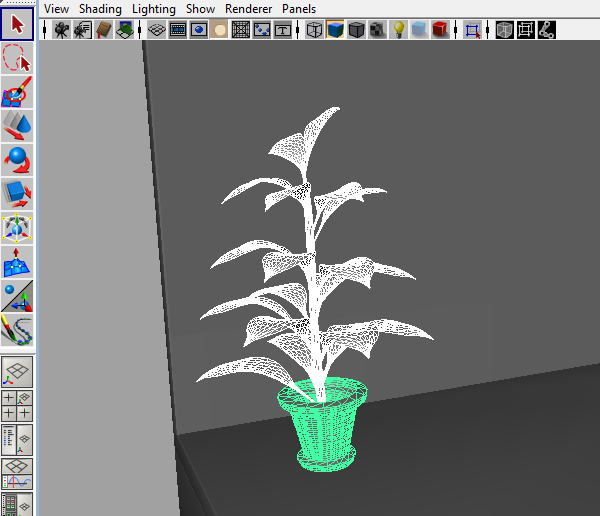Switch to four view layout
The image size is (600, 516).
(17, 405)
